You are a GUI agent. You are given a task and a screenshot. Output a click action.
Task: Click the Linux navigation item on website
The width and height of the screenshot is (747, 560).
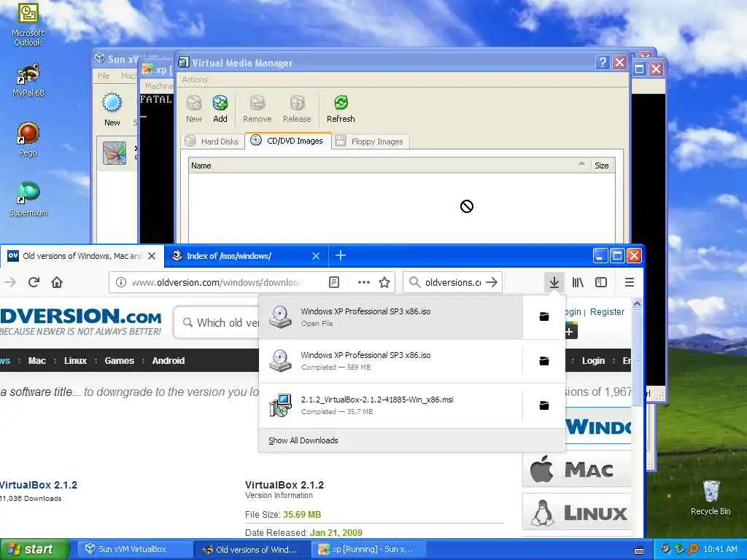tap(75, 360)
